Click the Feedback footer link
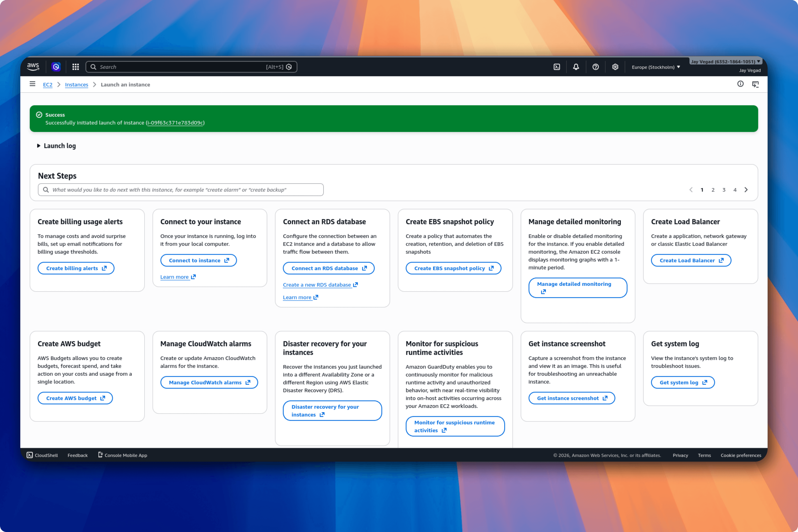The width and height of the screenshot is (798, 532). coord(78,455)
